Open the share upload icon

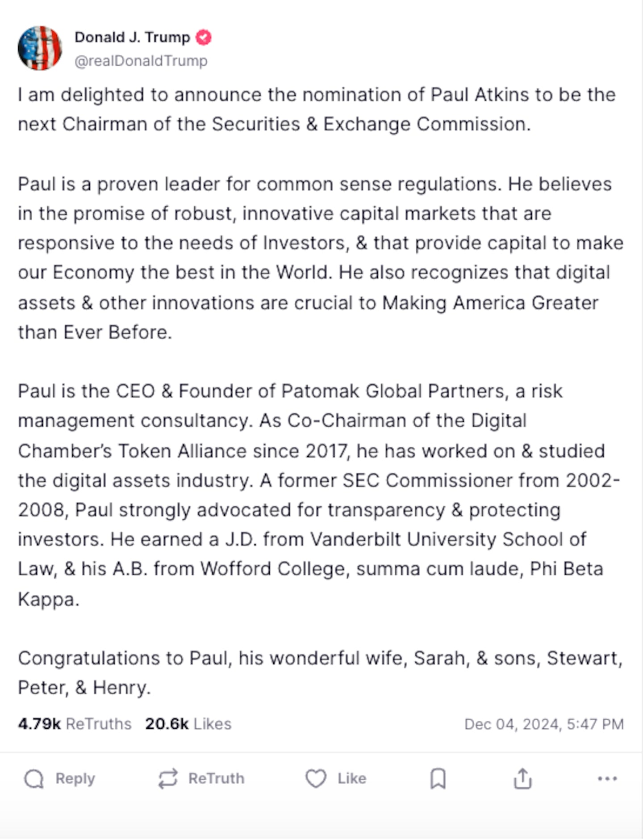(x=522, y=779)
